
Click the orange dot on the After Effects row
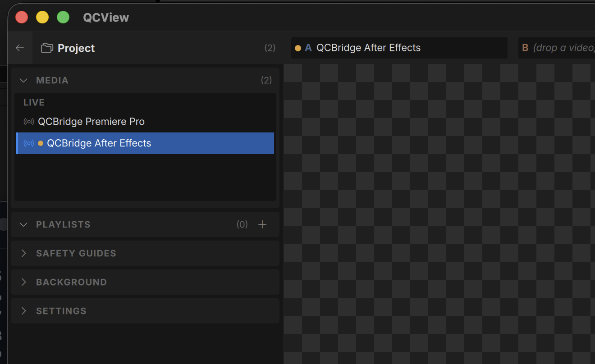pos(41,143)
